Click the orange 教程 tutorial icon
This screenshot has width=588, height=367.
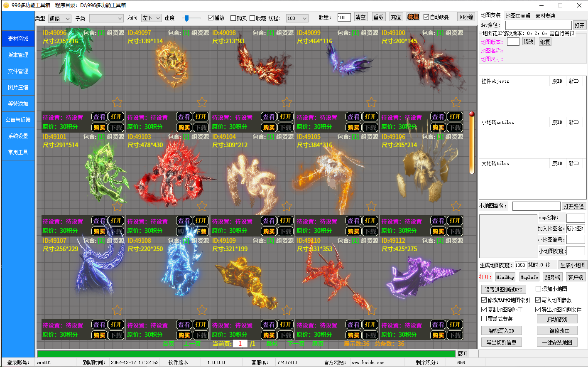(413, 17)
